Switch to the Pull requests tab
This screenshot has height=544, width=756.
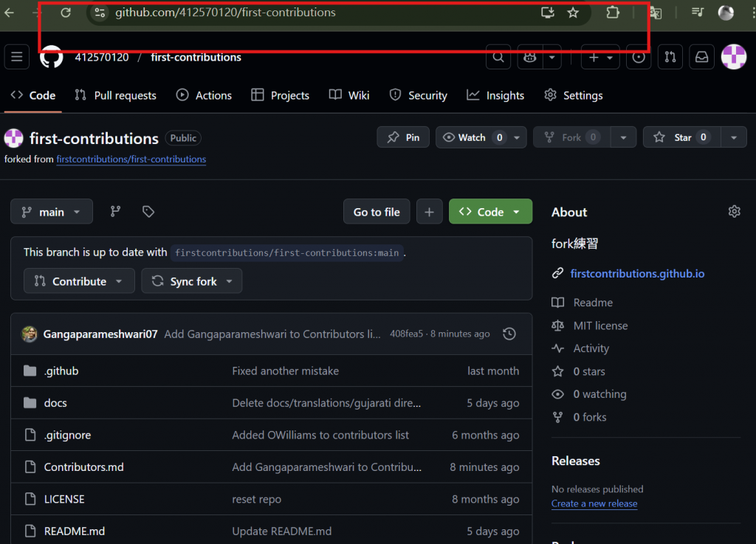point(116,95)
